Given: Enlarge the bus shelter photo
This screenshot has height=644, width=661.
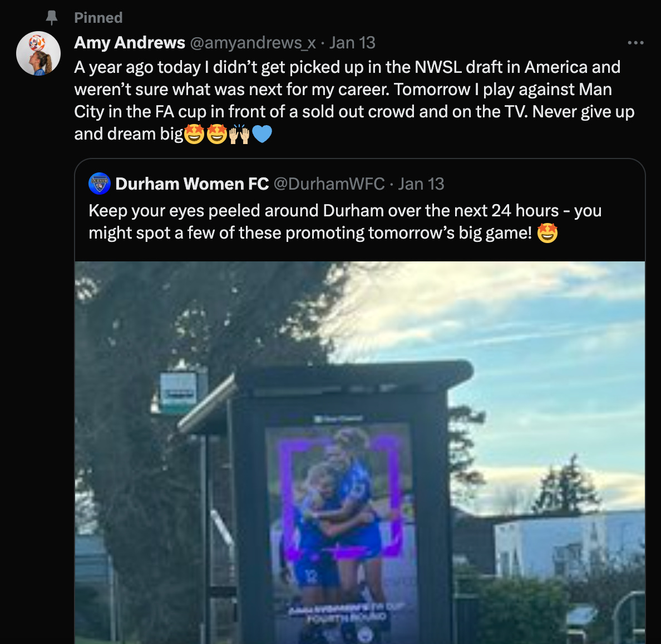Looking at the screenshot, I should click(x=360, y=452).
